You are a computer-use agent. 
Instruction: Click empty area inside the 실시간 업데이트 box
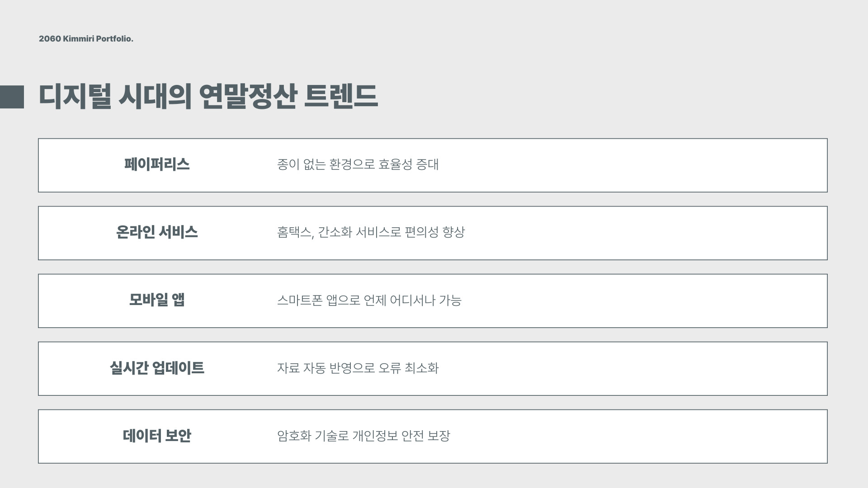(633, 369)
